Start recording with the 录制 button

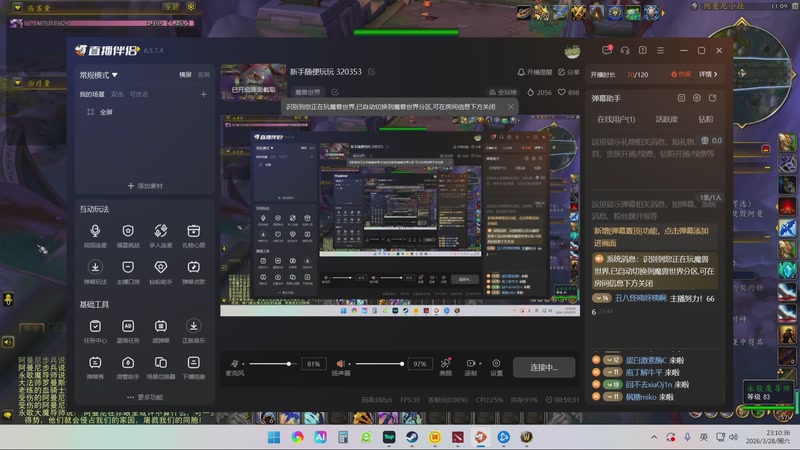(x=470, y=367)
